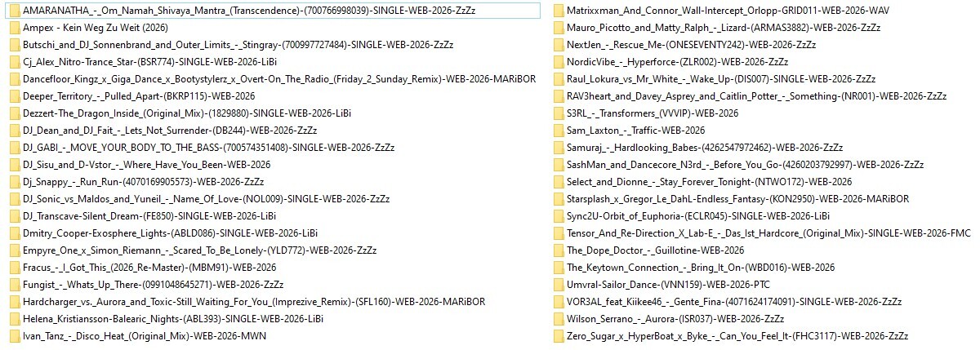Image resolution: width=980 pixels, height=350 pixels.
Task: Select The_Keytown_Connection Bring_It_On name
Action: point(700,268)
